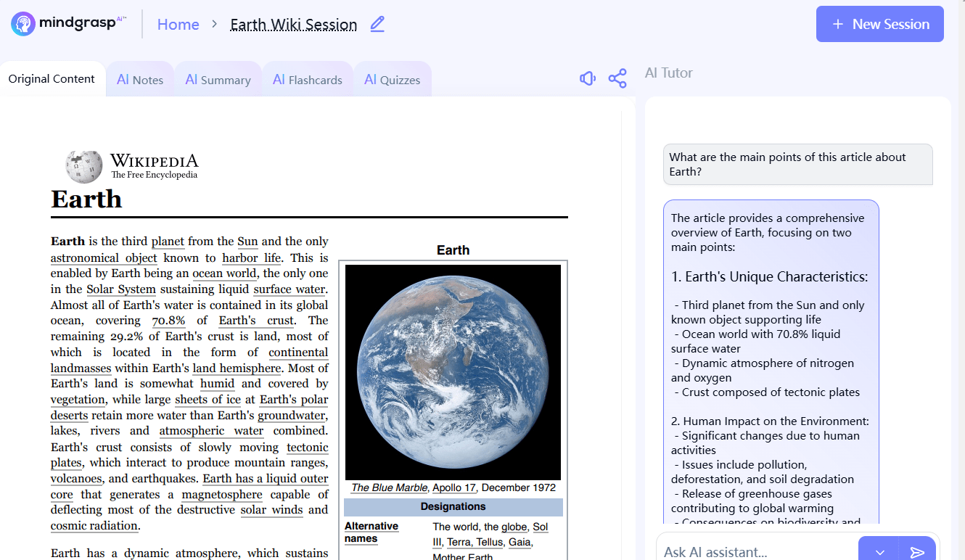This screenshot has height=560, width=965.
Task: Open the share icon
Action: pyautogui.click(x=617, y=78)
